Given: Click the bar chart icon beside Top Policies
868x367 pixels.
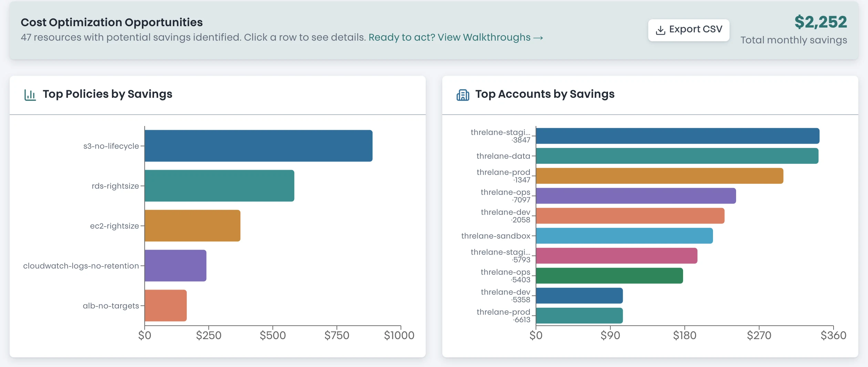Looking at the screenshot, I should click(30, 95).
